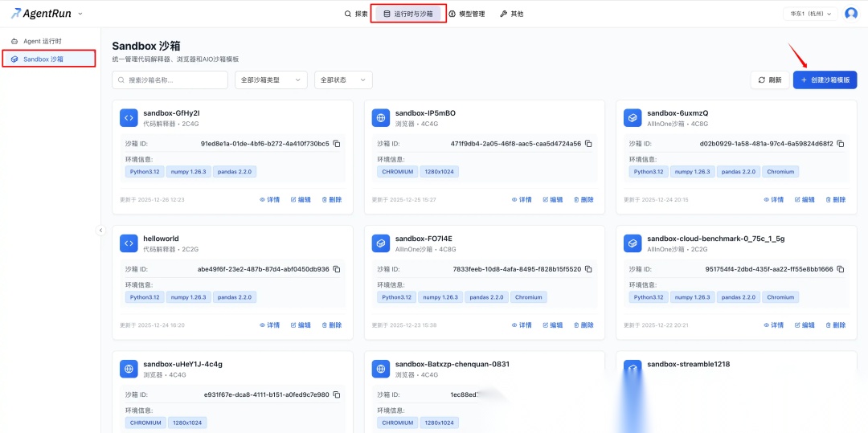Click the sandbox-Batxzp-chenquan-0831 title
This screenshot has width=868, height=433.
pos(452,365)
